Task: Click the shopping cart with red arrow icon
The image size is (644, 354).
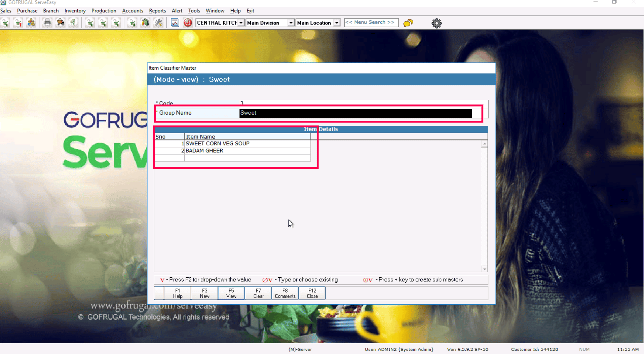Action: [18, 23]
